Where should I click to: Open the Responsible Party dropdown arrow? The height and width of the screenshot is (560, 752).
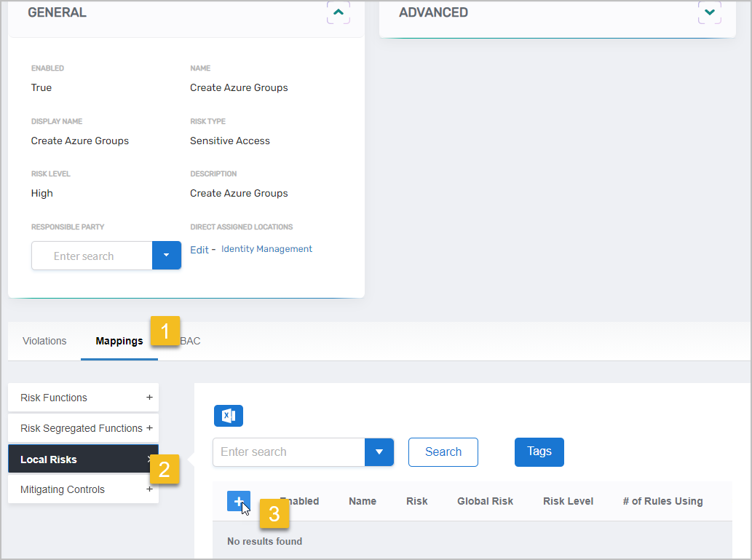pyautogui.click(x=166, y=256)
